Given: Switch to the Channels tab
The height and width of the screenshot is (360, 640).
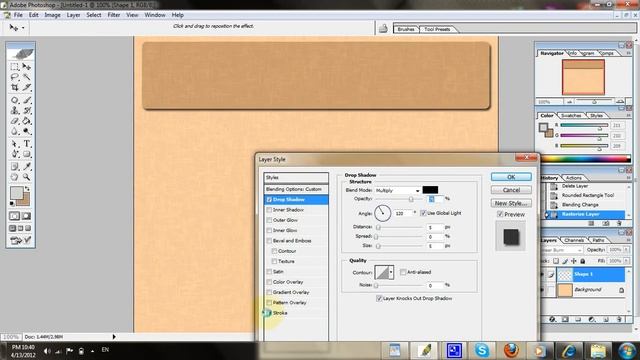Looking at the screenshot, I should (574, 240).
